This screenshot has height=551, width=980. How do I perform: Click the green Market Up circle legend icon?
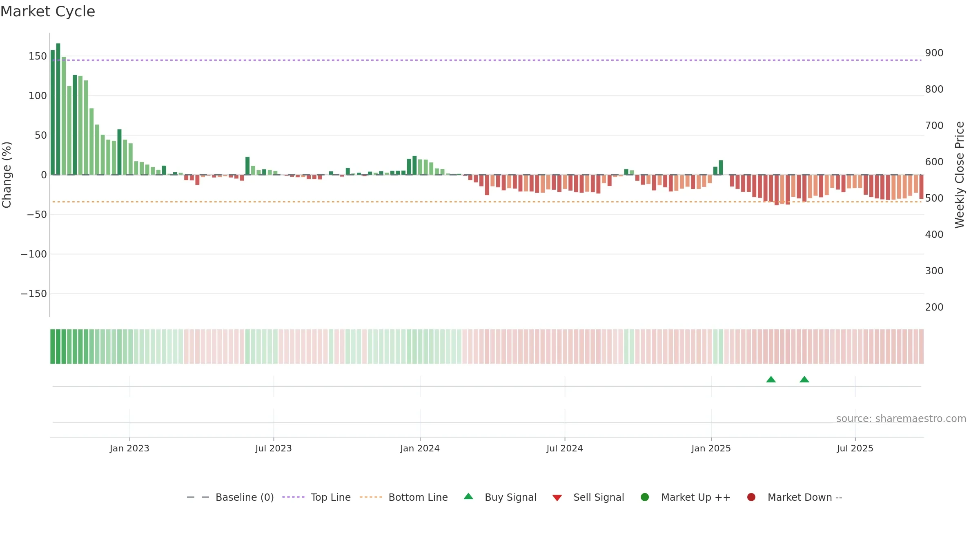[645, 497]
